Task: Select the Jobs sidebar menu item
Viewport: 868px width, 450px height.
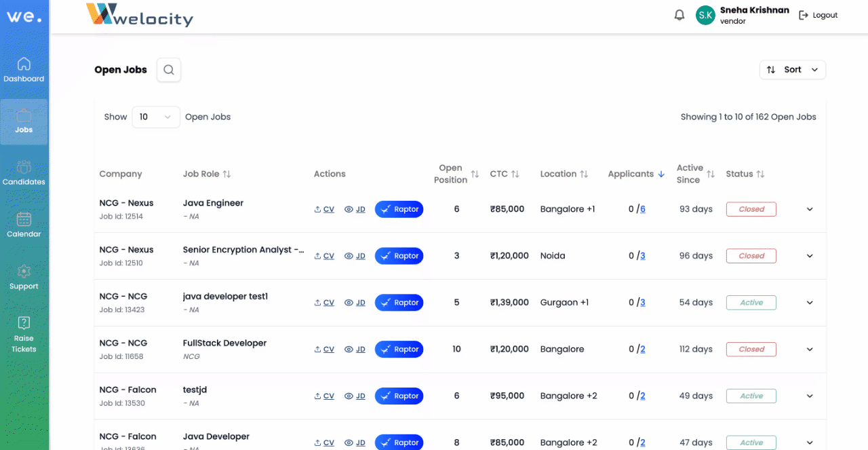Action: click(24, 121)
